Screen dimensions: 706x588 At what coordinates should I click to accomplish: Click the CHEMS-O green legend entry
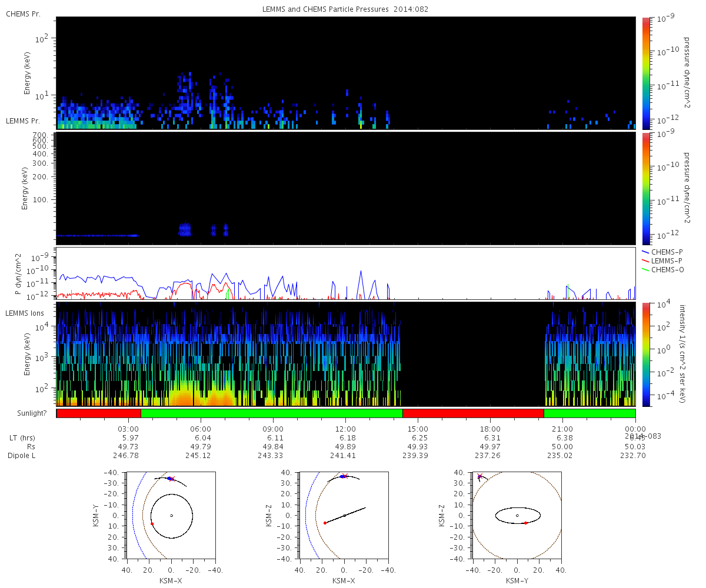tap(662, 269)
